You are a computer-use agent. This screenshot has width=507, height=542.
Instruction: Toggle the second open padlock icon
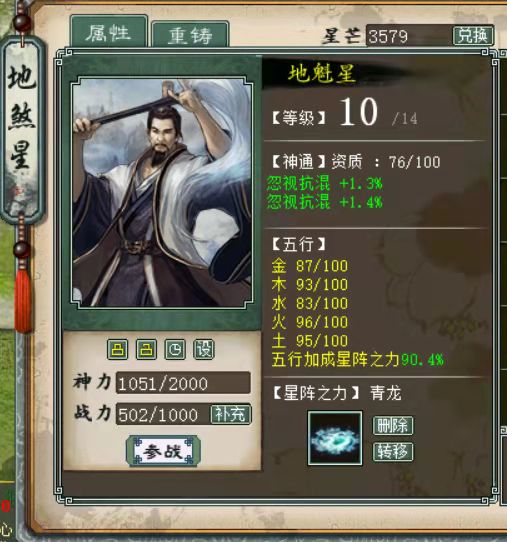[x=146, y=349]
